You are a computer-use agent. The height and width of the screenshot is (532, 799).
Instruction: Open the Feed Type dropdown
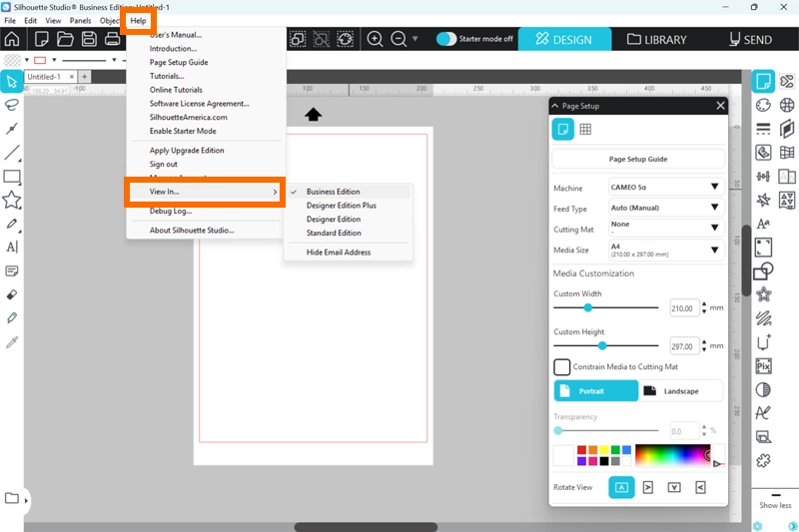tap(666, 208)
